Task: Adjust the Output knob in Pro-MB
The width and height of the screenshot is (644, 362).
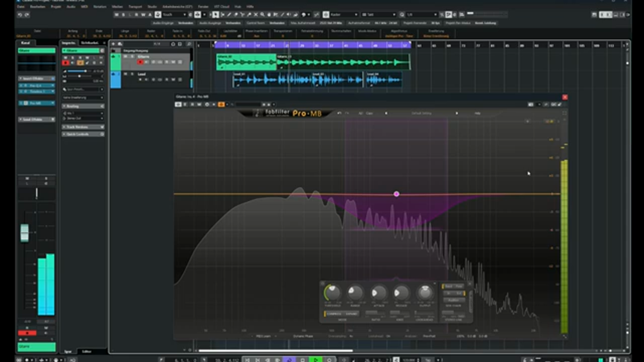Action: click(x=425, y=293)
